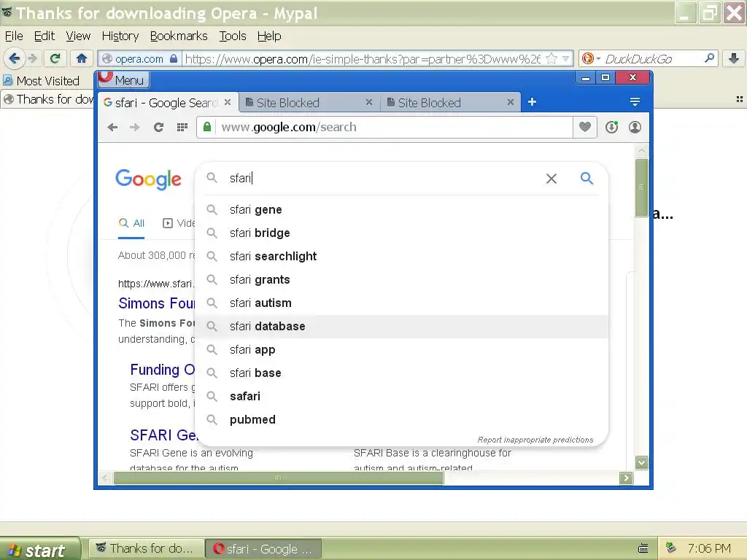Open the Help menu
The height and width of the screenshot is (560, 747).
coord(269,36)
